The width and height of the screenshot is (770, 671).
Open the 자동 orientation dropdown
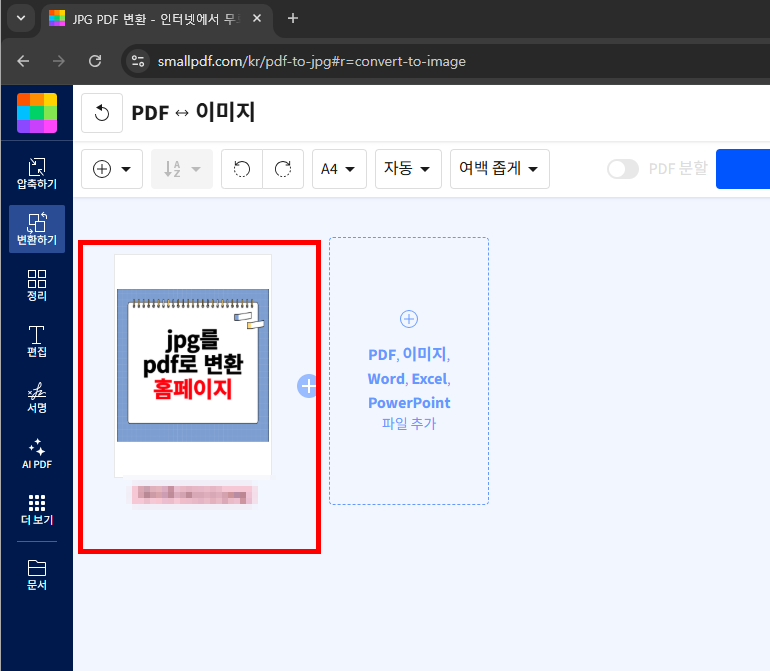click(x=408, y=169)
